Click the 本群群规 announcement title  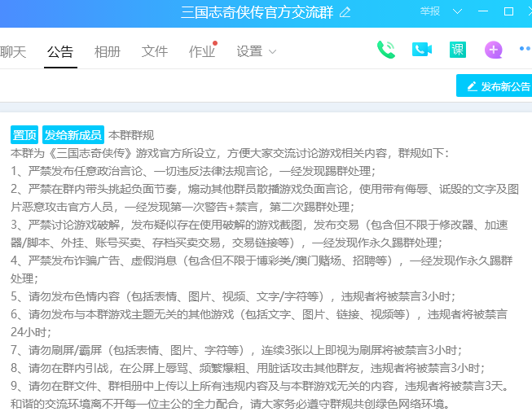(x=131, y=135)
